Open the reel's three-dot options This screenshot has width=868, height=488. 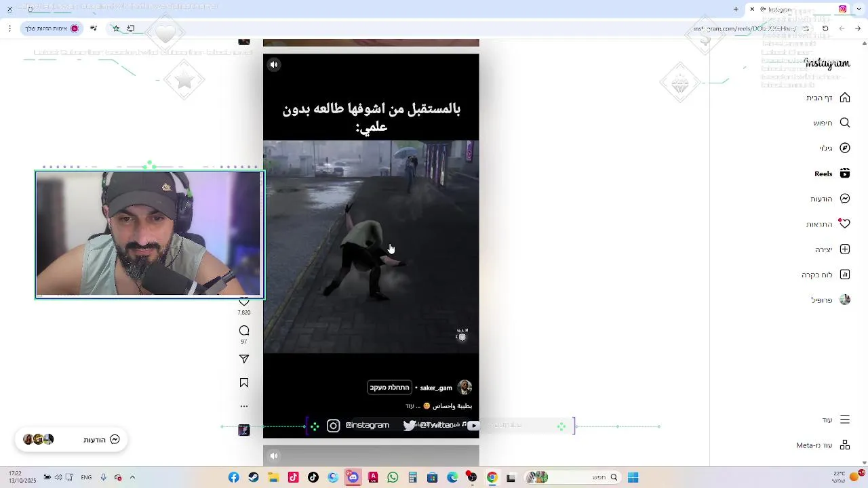(x=244, y=407)
